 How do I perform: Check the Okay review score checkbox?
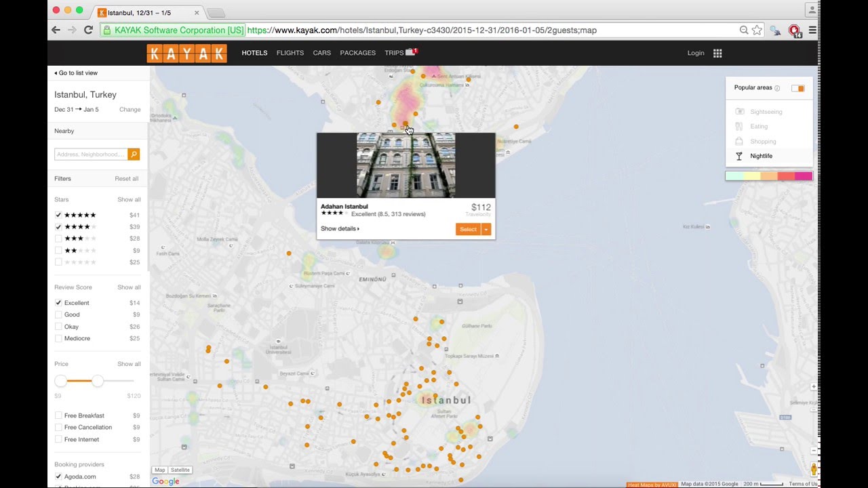tap(58, 327)
